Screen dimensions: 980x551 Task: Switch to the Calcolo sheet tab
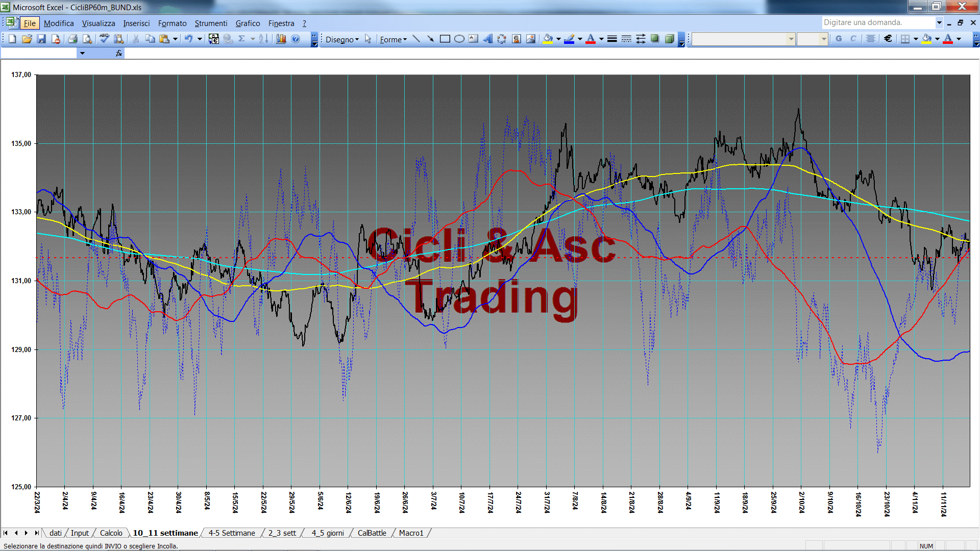[111, 533]
